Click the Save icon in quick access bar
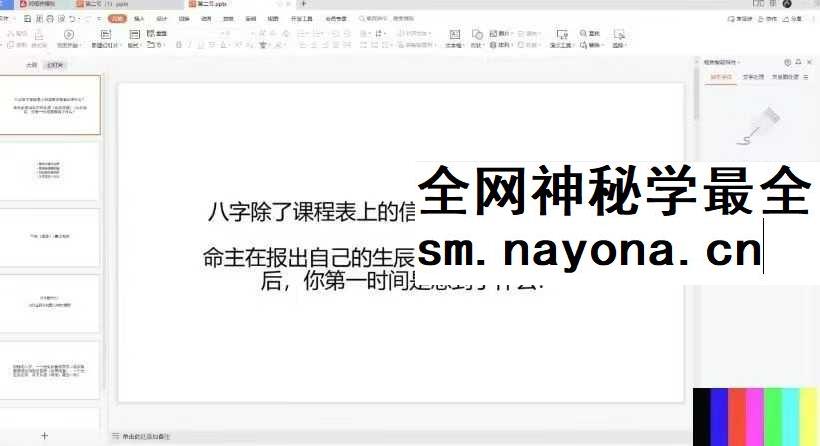Image resolution: width=820 pixels, height=446 pixels. coord(28,19)
